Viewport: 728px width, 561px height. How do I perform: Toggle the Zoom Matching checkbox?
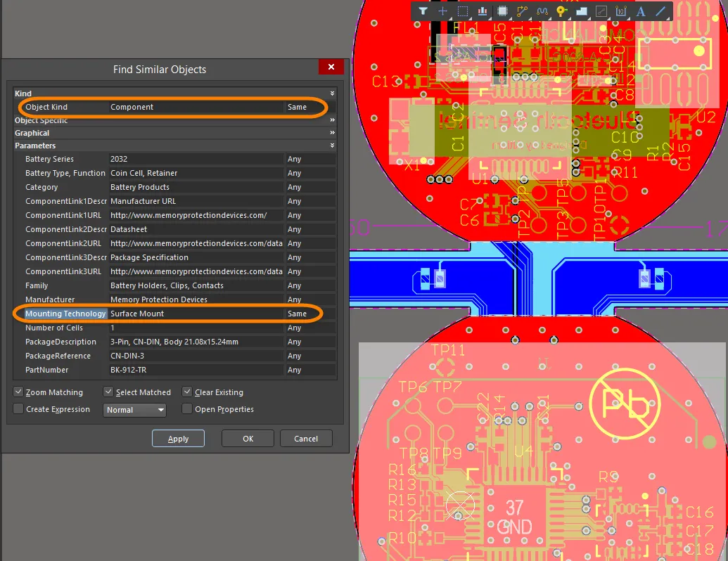tap(18, 392)
